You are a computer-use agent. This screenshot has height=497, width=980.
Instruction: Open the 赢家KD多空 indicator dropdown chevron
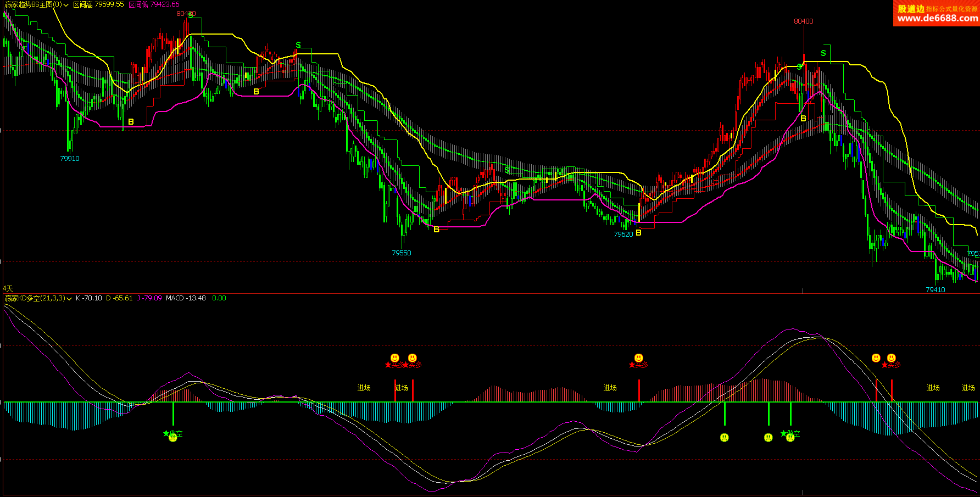point(69,299)
